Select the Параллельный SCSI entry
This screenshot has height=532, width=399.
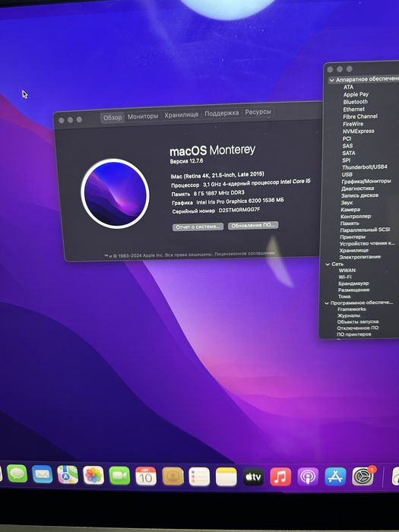point(365,230)
